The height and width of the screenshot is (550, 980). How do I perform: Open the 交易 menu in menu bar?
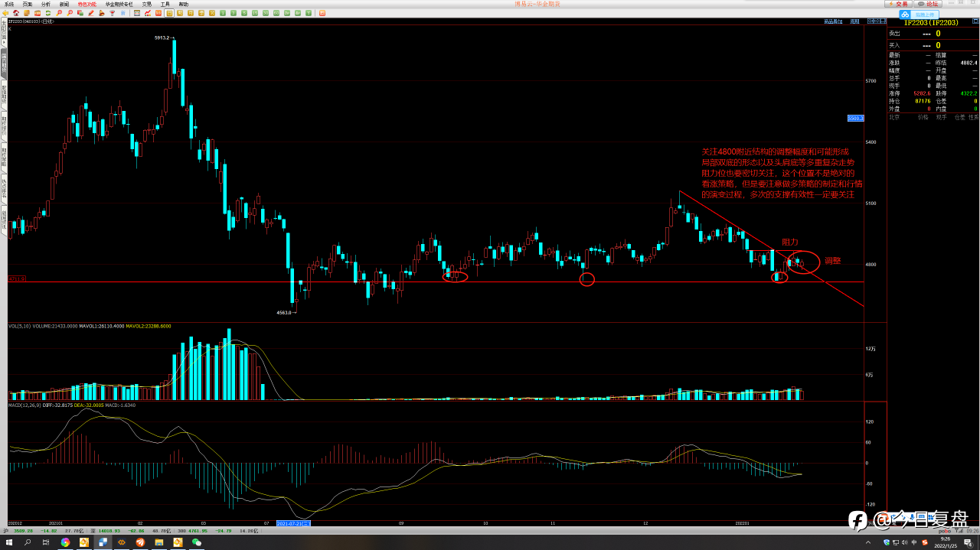pos(147,4)
